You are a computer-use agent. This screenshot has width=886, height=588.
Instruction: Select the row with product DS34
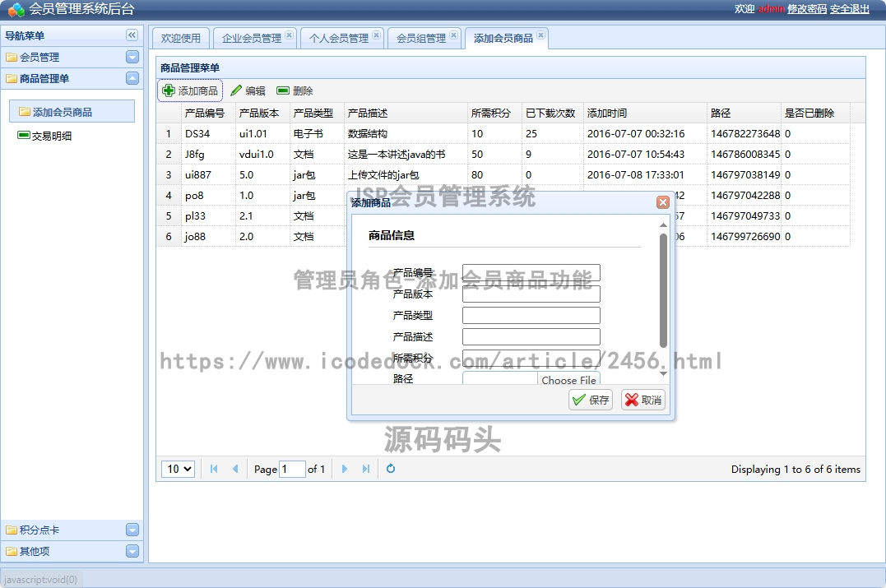click(x=503, y=134)
